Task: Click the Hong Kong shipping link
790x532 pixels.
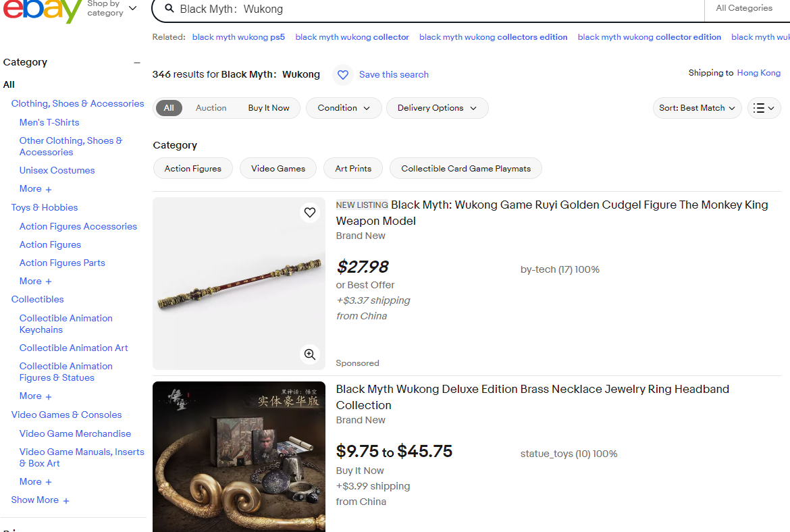Action: tap(758, 73)
